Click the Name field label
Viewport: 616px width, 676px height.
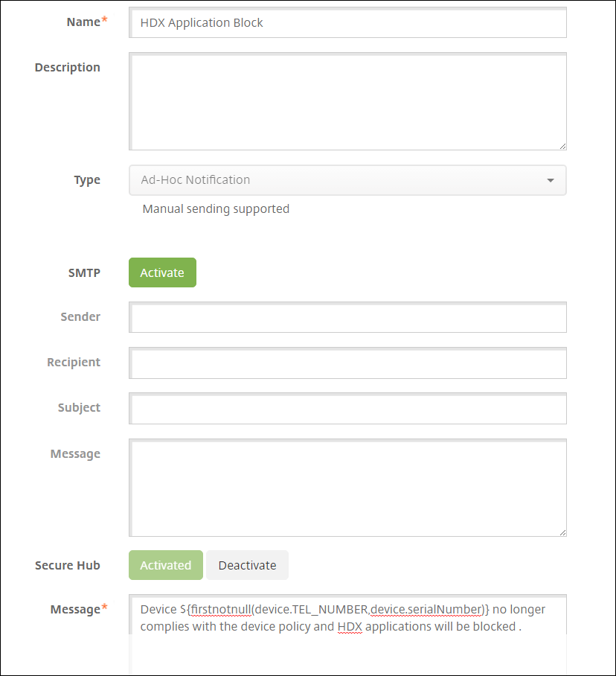click(x=83, y=22)
